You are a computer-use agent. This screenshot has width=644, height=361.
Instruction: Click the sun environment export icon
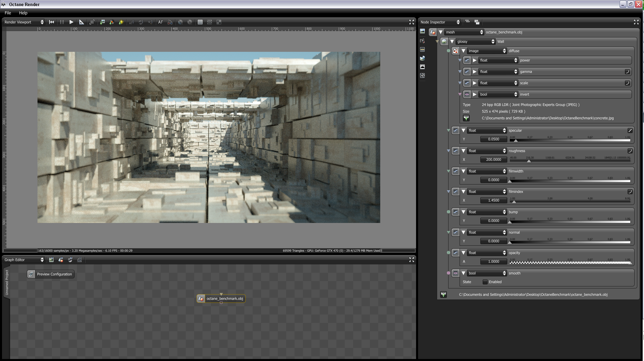pos(121,22)
